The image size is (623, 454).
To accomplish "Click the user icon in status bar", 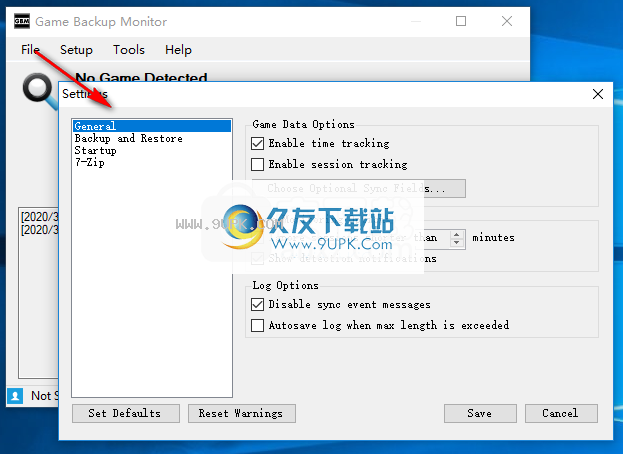I will click(15, 396).
